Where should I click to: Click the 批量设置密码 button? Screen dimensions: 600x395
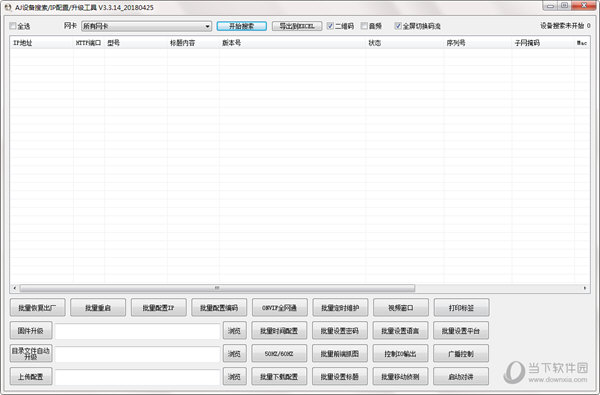[340, 330]
